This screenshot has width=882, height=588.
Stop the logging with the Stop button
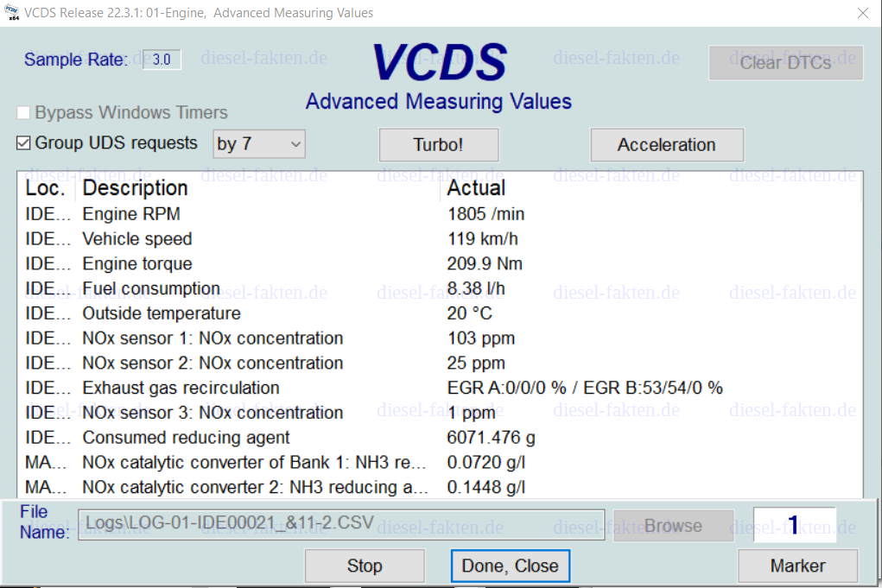(x=365, y=566)
